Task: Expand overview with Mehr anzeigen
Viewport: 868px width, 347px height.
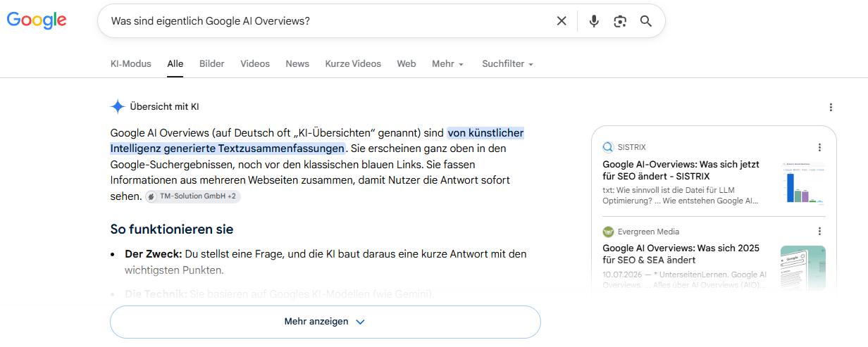Action: click(325, 322)
